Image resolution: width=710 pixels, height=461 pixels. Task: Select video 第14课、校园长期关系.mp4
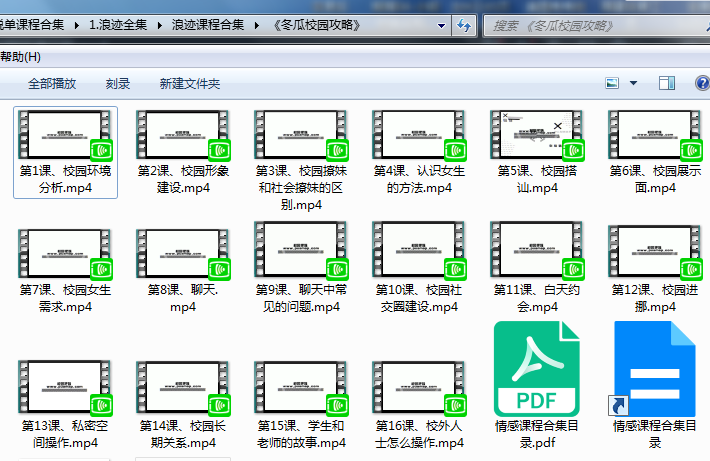click(x=183, y=405)
